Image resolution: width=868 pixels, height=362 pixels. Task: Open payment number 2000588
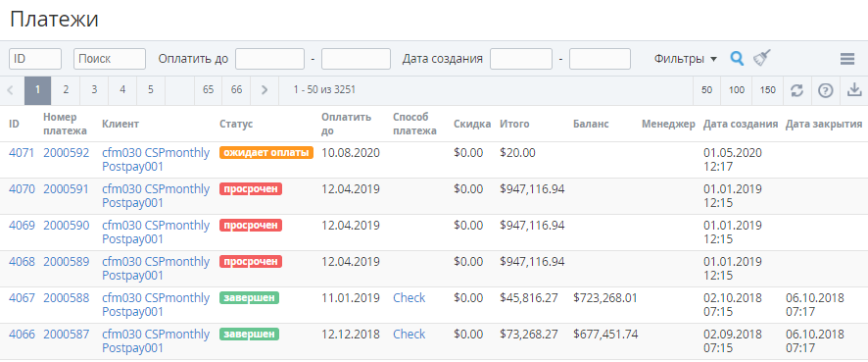67,297
